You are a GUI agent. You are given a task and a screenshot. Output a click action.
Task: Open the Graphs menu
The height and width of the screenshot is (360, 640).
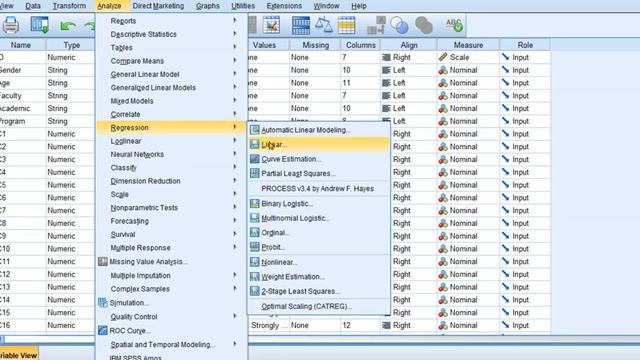(208, 6)
